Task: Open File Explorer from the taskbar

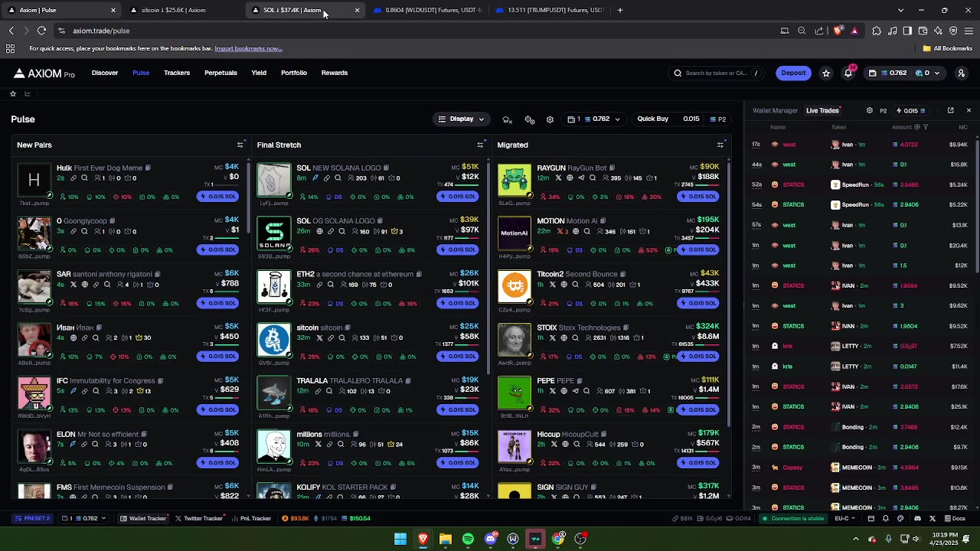Action: click(x=445, y=539)
